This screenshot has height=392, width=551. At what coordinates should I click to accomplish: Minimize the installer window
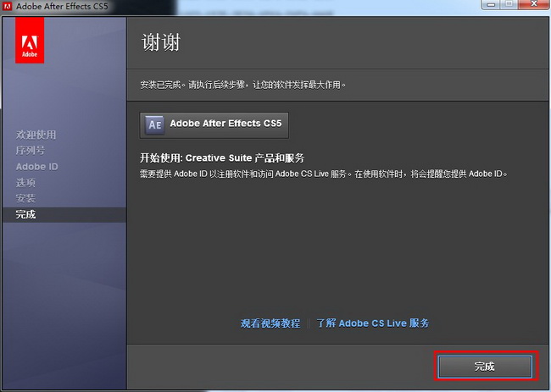coord(492,4)
